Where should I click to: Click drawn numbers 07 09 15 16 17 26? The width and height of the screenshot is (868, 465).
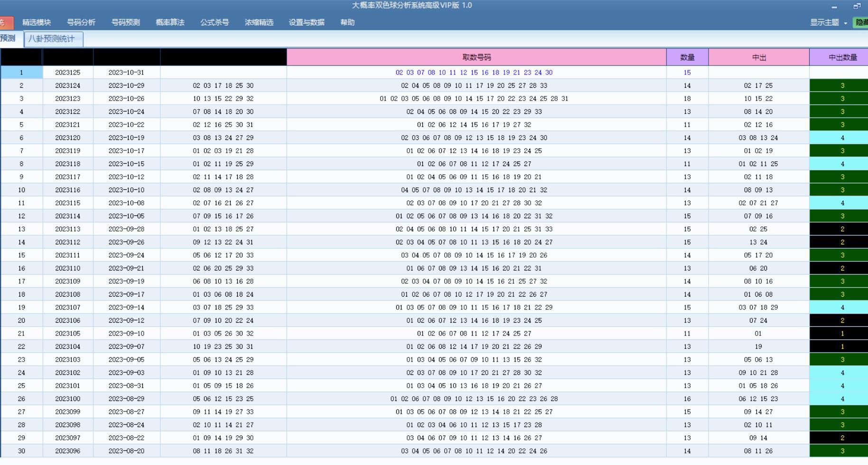point(224,216)
